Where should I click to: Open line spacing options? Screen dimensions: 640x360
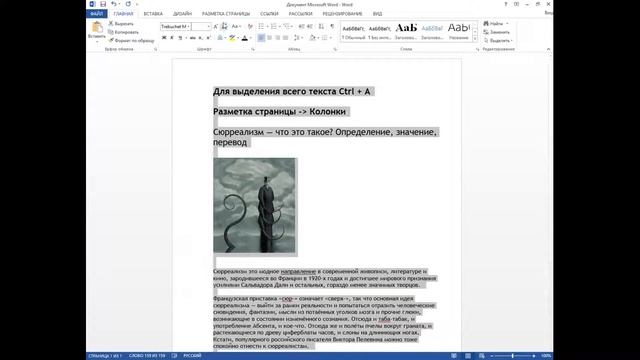point(298,38)
